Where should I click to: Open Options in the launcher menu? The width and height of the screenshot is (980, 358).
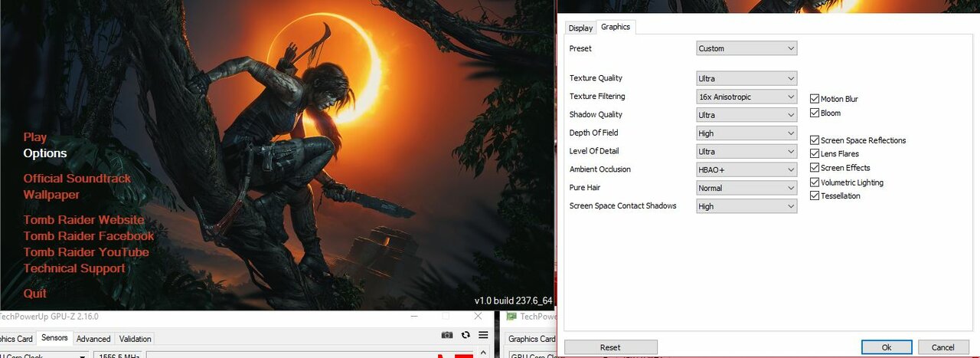45,153
